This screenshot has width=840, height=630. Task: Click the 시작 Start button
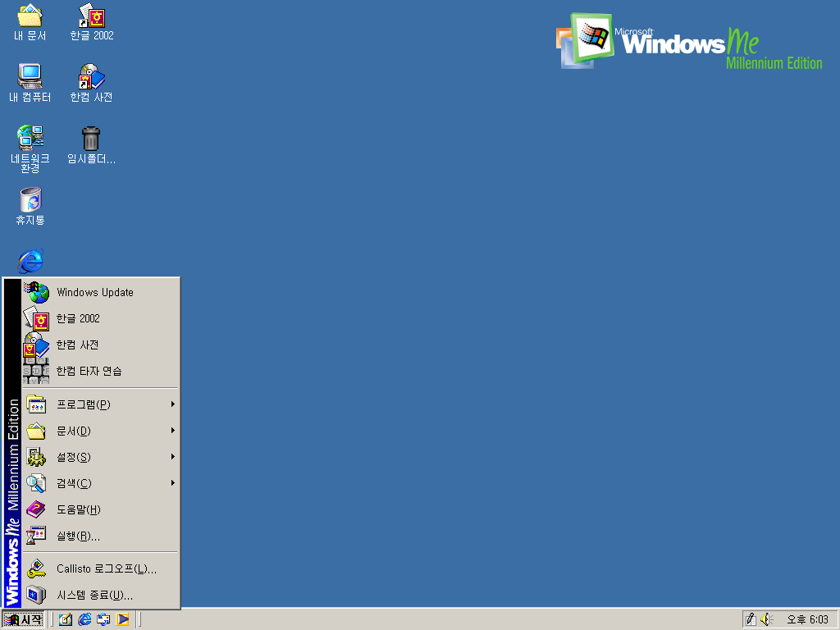[x=23, y=620]
